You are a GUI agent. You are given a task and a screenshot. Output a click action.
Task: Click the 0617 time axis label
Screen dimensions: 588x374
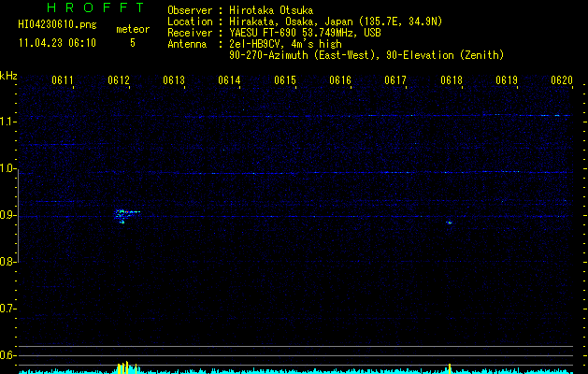[x=395, y=80]
